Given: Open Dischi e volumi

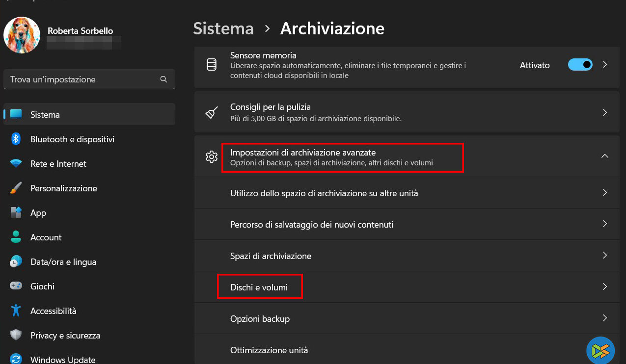Looking at the screenshot, I should 259,287.
